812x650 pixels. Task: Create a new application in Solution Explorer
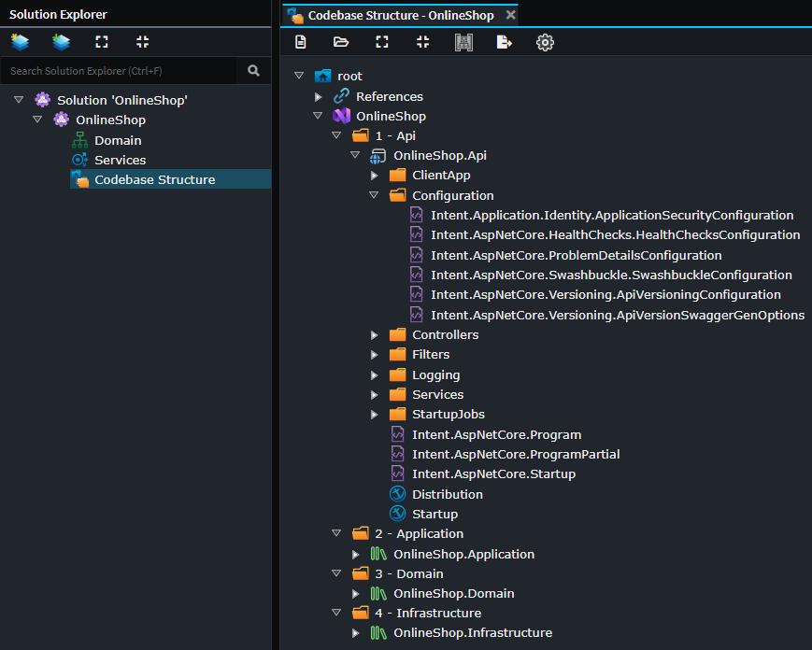[20, 41]
